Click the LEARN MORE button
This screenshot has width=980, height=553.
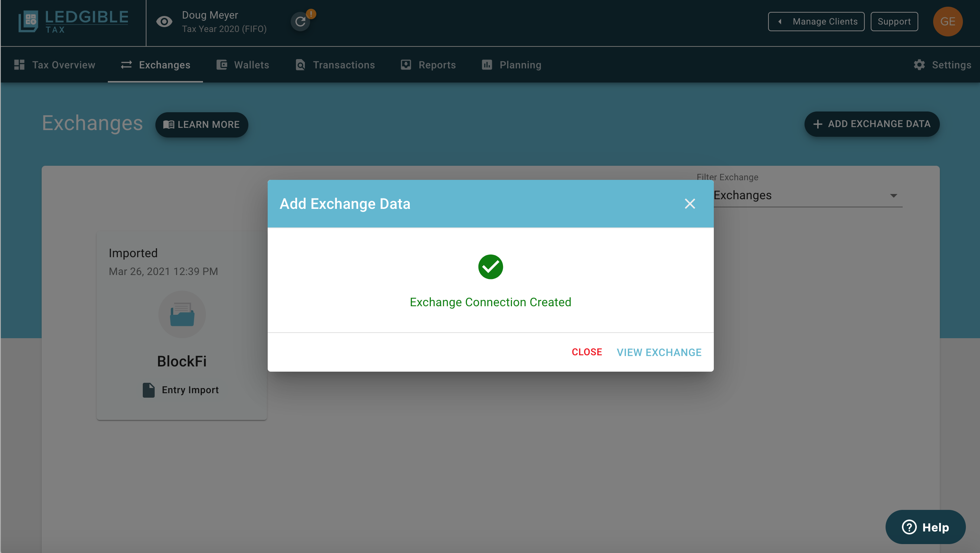(202, 125)
